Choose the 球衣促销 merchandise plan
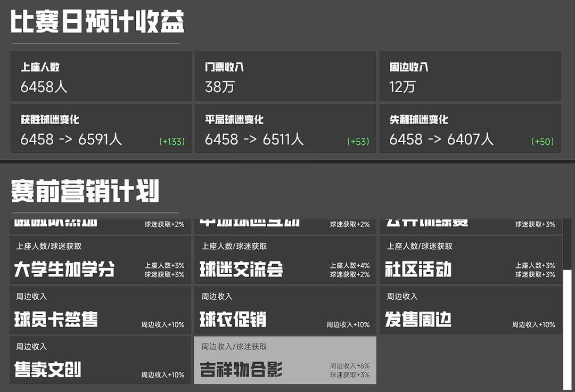The image size is (575, 392). 285,310
